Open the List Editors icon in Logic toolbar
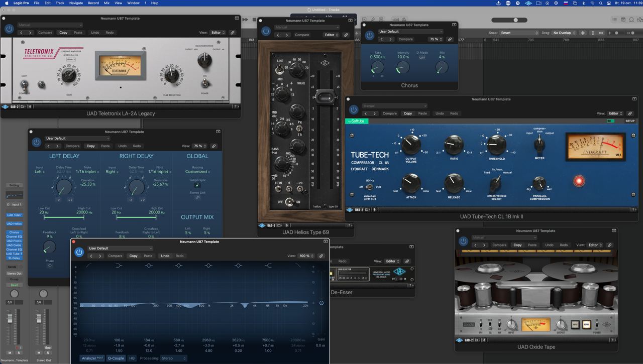643x364 pixels. click(x=614, y=20)
